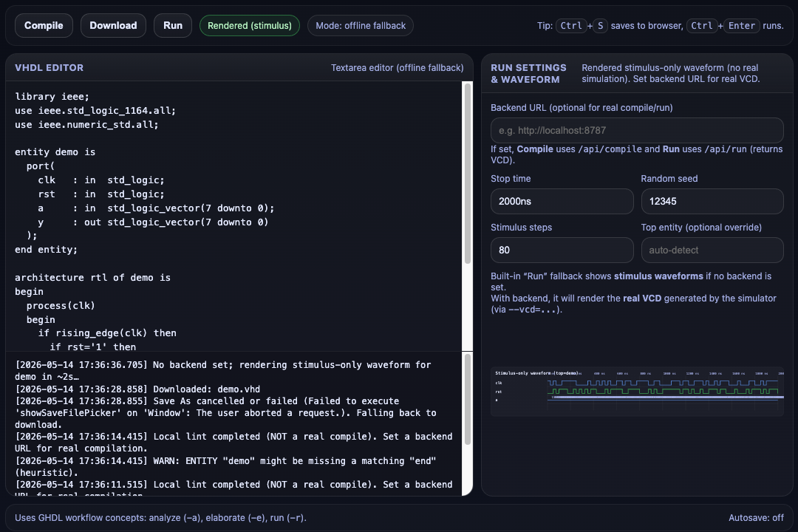Click the Mode: offline fallback badge
Screen dimensions: 798x532
point(361,25)
